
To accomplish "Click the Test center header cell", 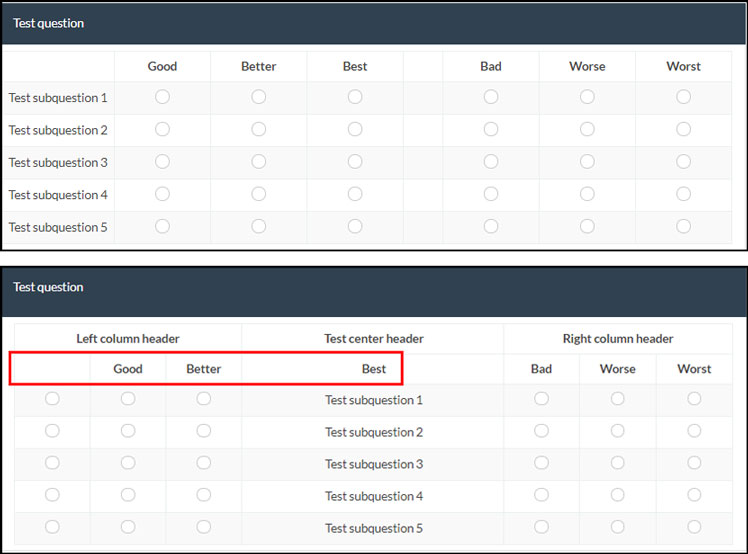I will [x=374, y=338].
